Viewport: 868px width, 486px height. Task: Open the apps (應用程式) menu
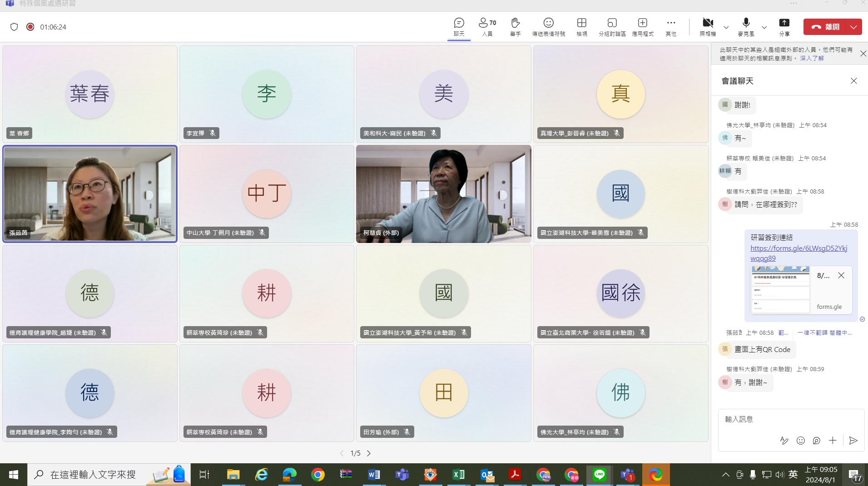(x=642, y=27)
